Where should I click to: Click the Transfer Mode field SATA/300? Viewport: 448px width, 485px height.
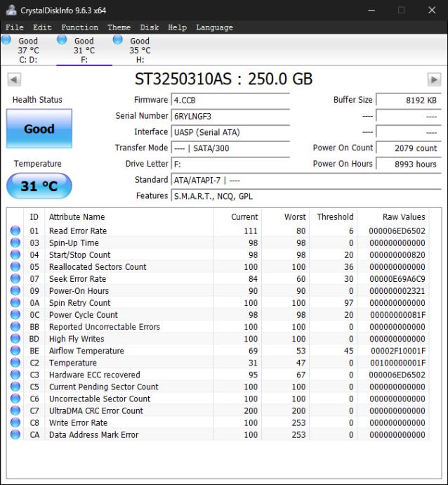[230, 148]
